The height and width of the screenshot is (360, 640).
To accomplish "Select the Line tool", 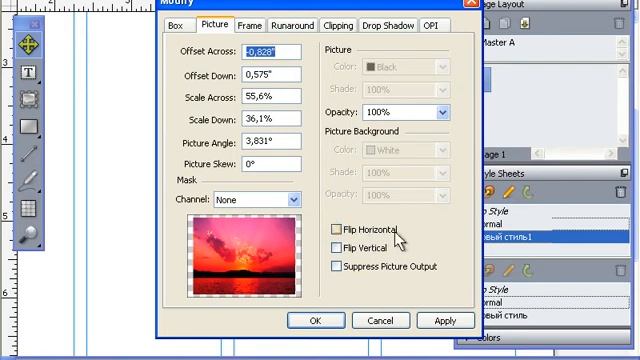I will coord(29,154).
